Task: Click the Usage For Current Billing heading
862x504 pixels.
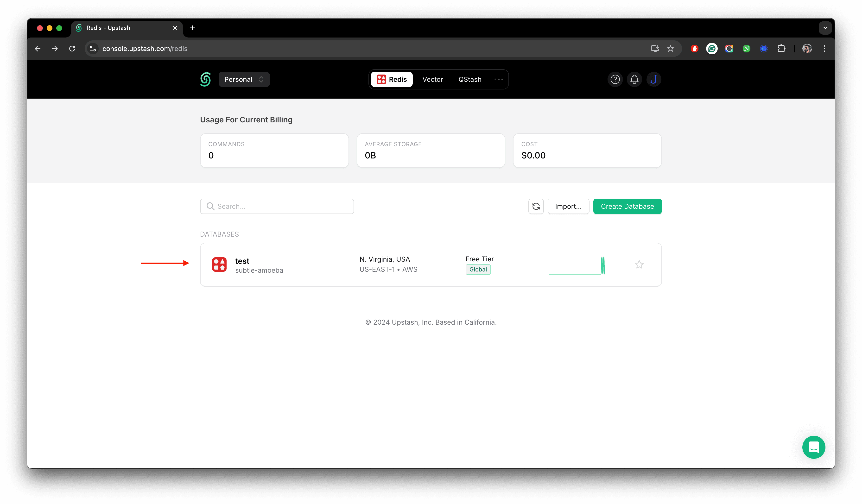Action: pyautogui.click(x=246, y=120)
